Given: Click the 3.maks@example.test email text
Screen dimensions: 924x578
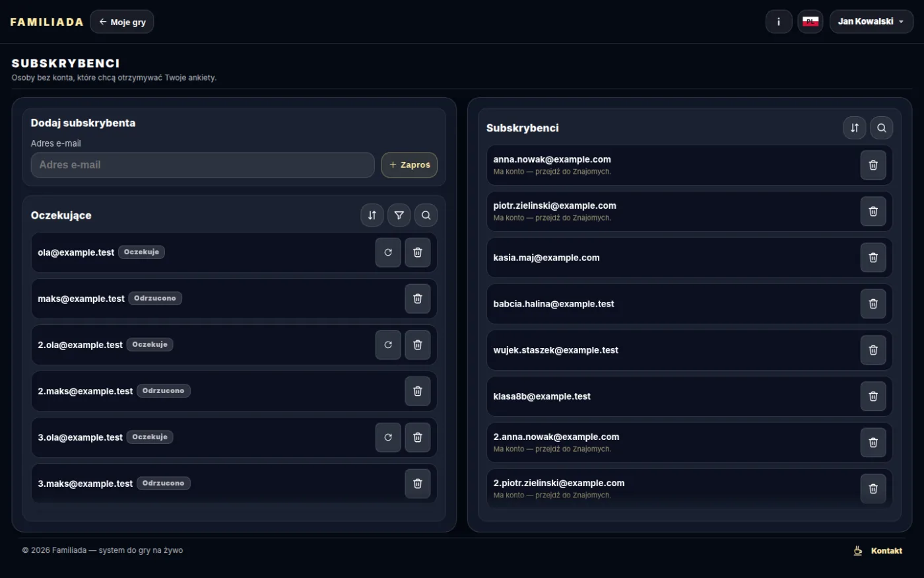Looking at the screenshot, I should click(85, 484).
